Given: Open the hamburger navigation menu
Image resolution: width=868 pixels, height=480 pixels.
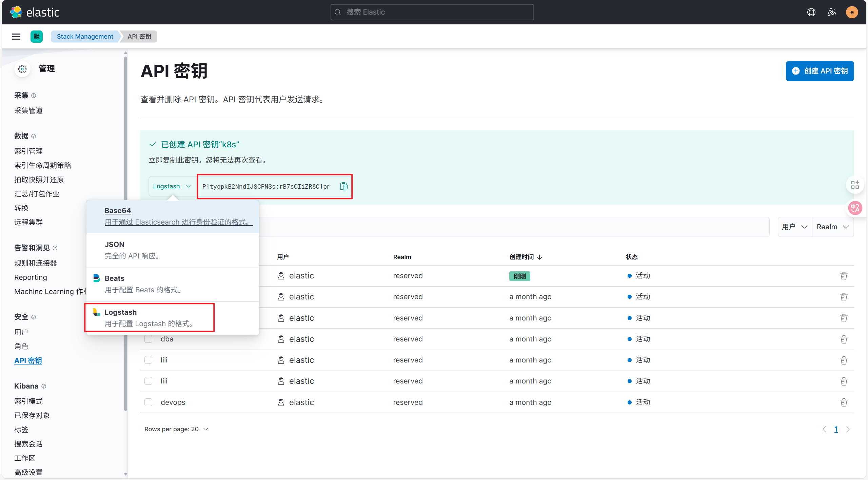Looking at the screenshot, I should [16, 37].
